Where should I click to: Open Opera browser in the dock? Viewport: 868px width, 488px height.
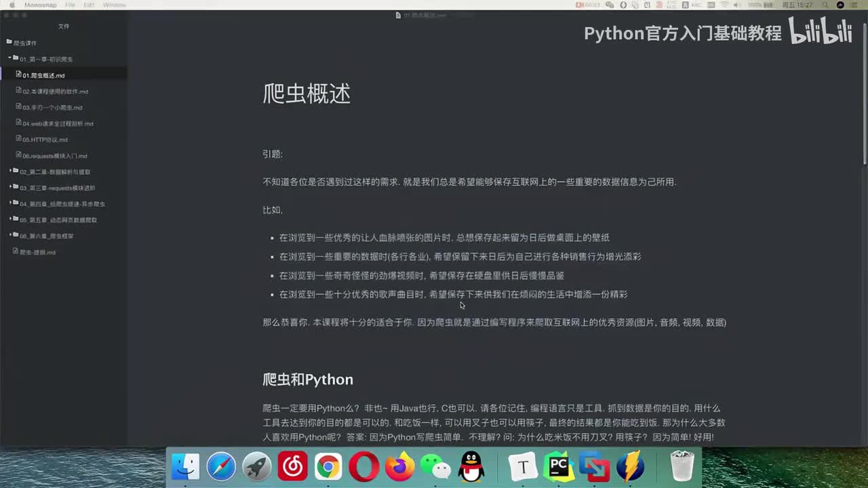click(363, 467)
